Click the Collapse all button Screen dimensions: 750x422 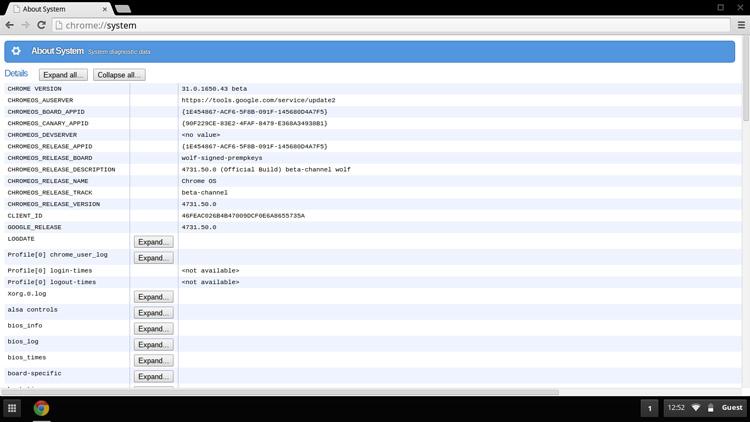(119, 75)
